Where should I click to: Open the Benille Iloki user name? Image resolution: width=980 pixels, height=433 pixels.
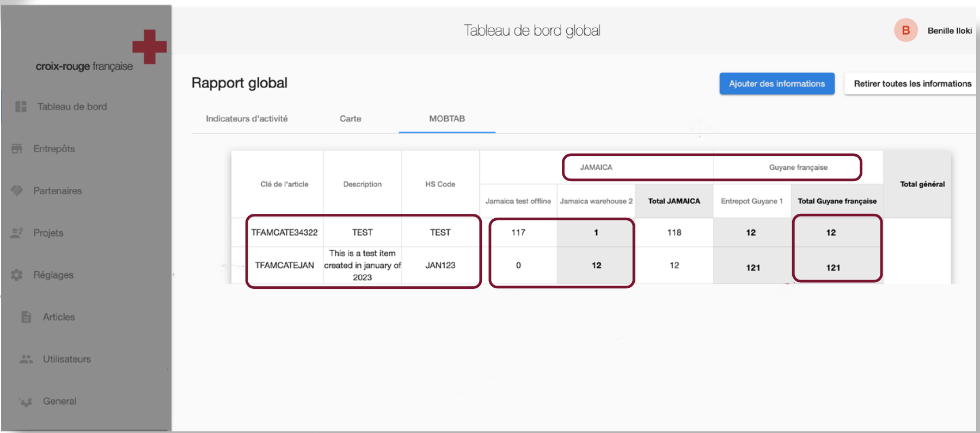pyautogui.click(x=950, y=31)
